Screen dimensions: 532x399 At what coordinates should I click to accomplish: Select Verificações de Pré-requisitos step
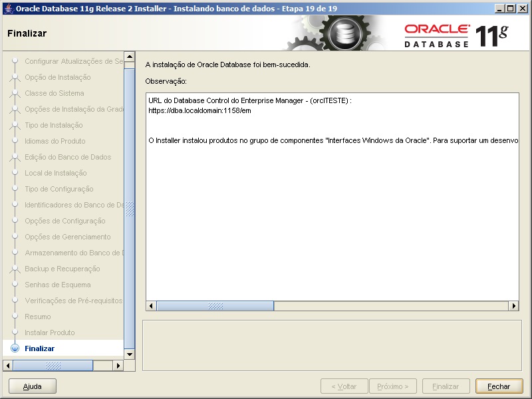pyautogui.click(x=73, y=301)
